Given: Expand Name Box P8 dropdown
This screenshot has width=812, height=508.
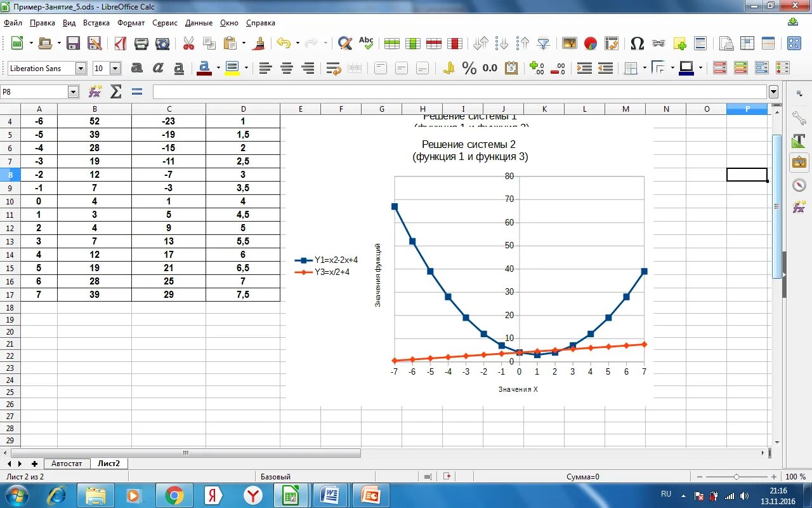Looking at the screenshot, I should (x=73, y=92).
